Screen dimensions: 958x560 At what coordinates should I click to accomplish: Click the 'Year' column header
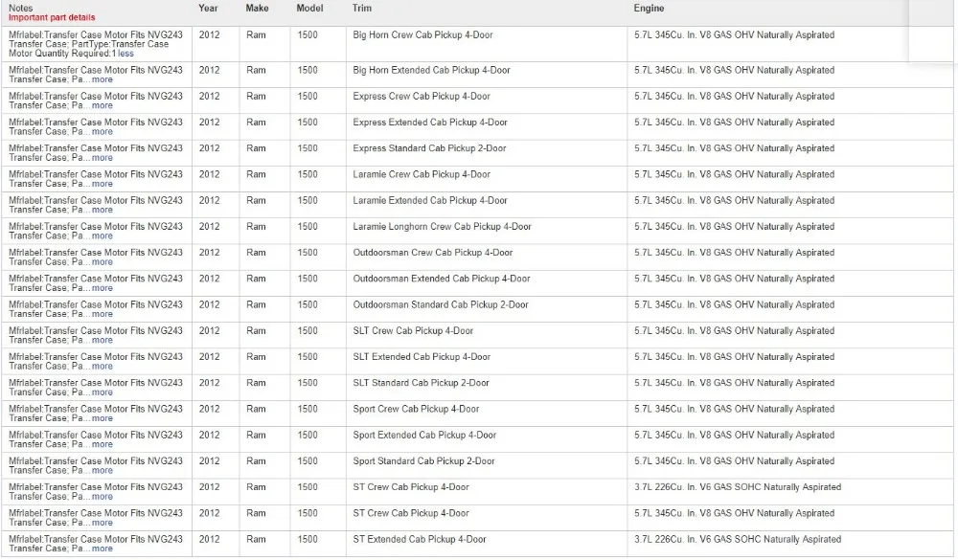click(x=208, y=8)
